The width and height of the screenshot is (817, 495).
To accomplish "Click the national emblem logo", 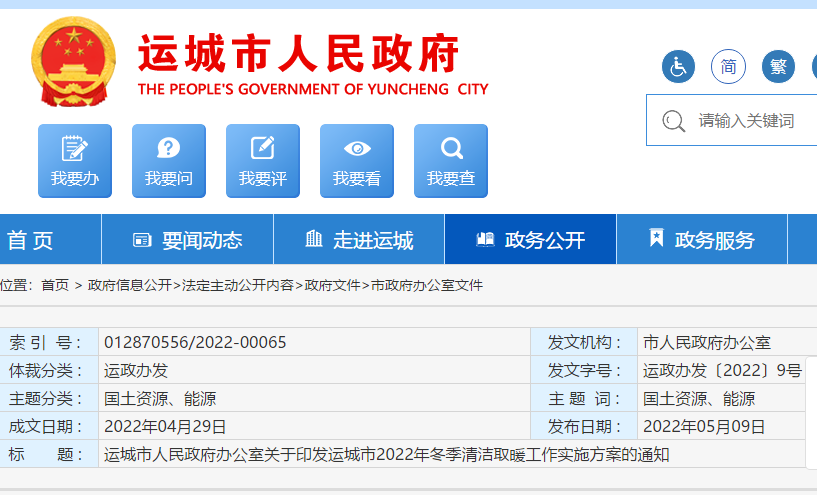I will (73, 61).
